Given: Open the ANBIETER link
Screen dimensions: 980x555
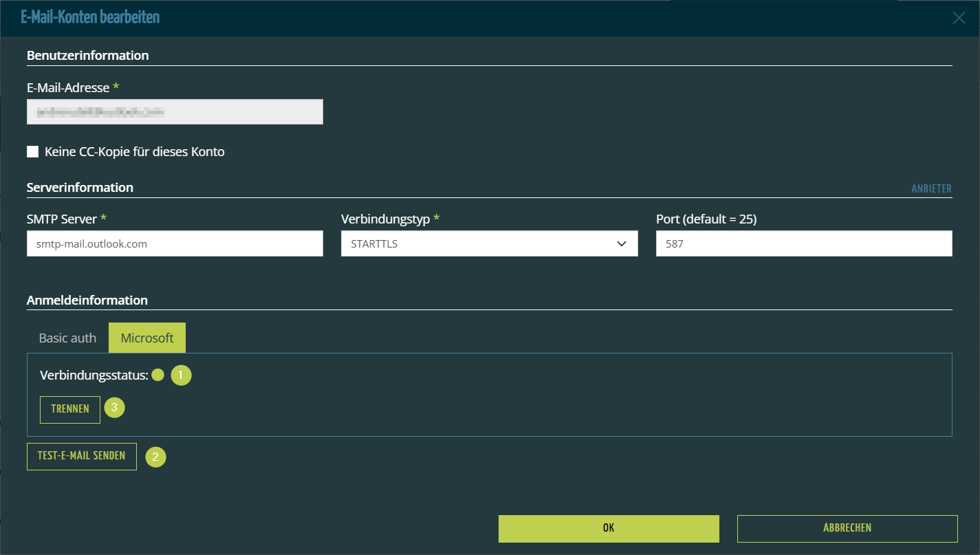Looking at the screenshot, I should point(931,188).
